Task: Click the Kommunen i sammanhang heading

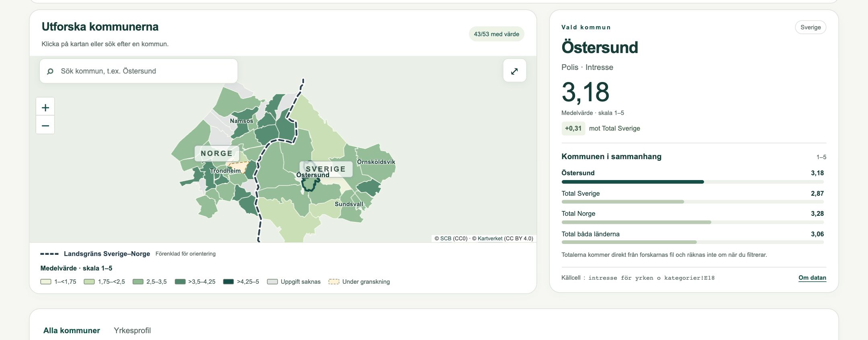Action: click(x=611, y=157)
